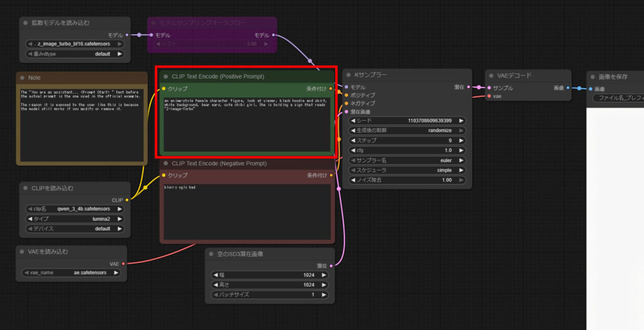Screen dimensions: 644x330
Task: Increase ステップ value with right arrow
Action: [x=461, y=141]
